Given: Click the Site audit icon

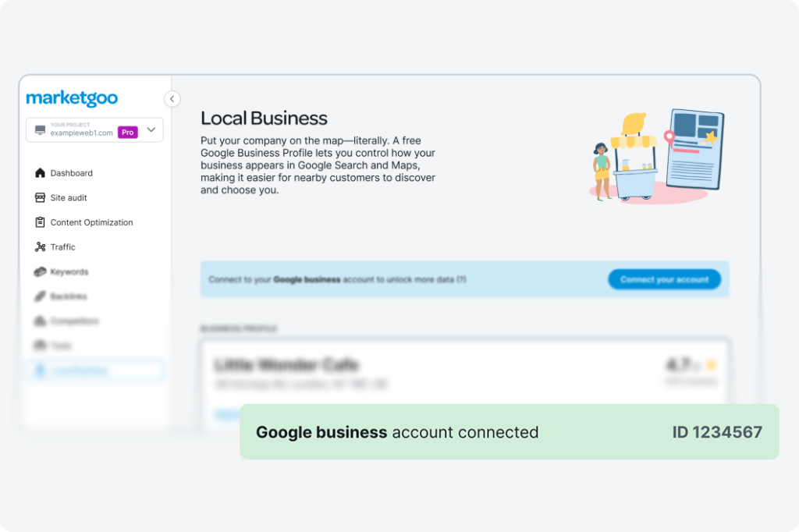Looking at the screenshot, I should 40,197.
